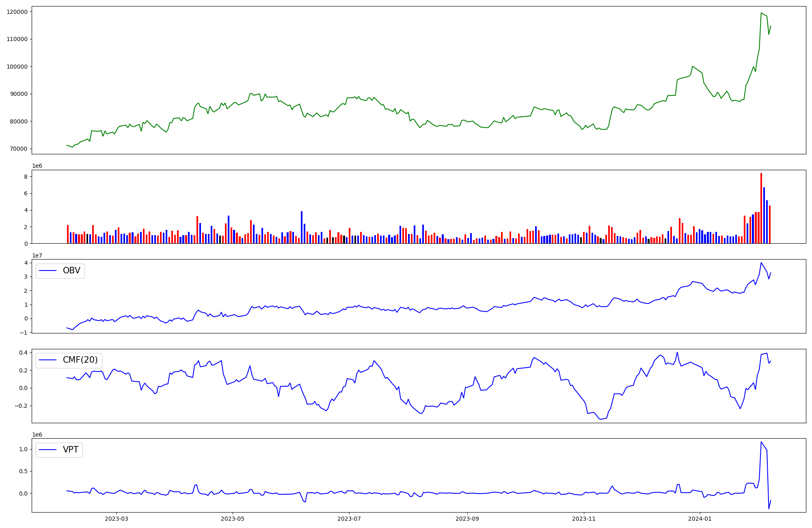Click the VPT line's sharp spike peak
The height and width of the screenshot is (528, 812).
click(761, 442)
